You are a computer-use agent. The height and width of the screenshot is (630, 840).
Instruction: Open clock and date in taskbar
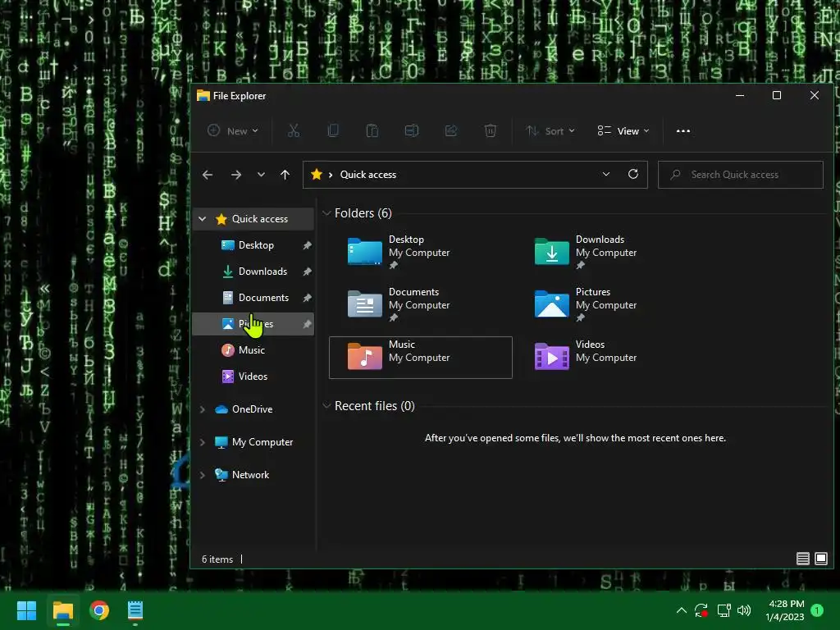(785, 610)
